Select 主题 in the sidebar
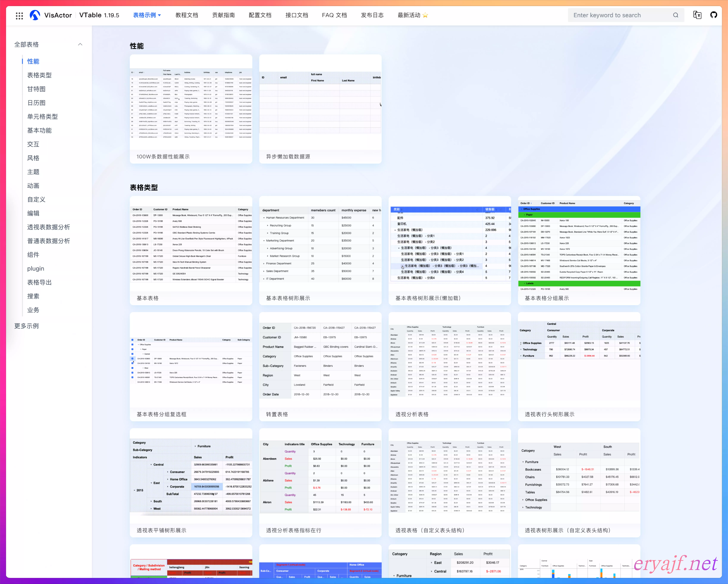Image resolution: width=728 pixels, height=584 pixels. pyautogui.click(x=33, y=172)
